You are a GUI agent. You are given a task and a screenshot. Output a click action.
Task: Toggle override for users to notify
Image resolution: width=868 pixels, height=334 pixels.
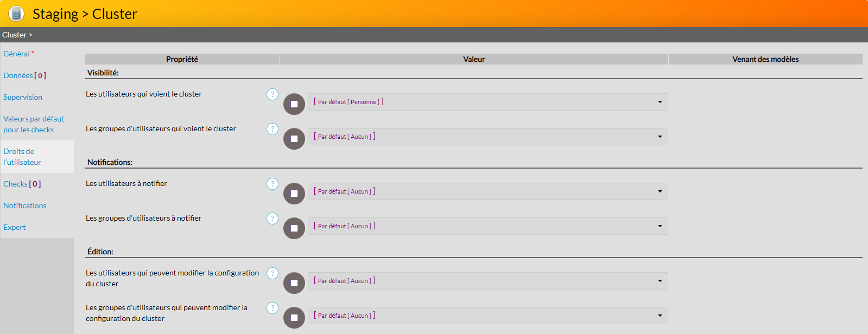pos(294,194)
